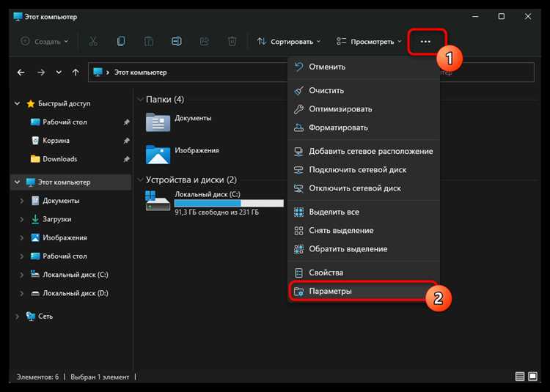Expand Локальный диск (C:) tree node
Screen dimensions: 550x392
[x=22, y=275]
